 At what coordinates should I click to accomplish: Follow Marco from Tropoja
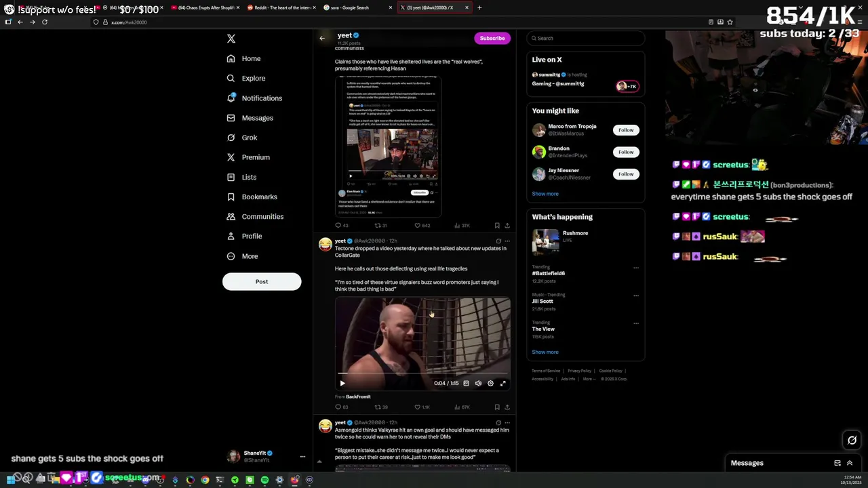click(626, 130)
